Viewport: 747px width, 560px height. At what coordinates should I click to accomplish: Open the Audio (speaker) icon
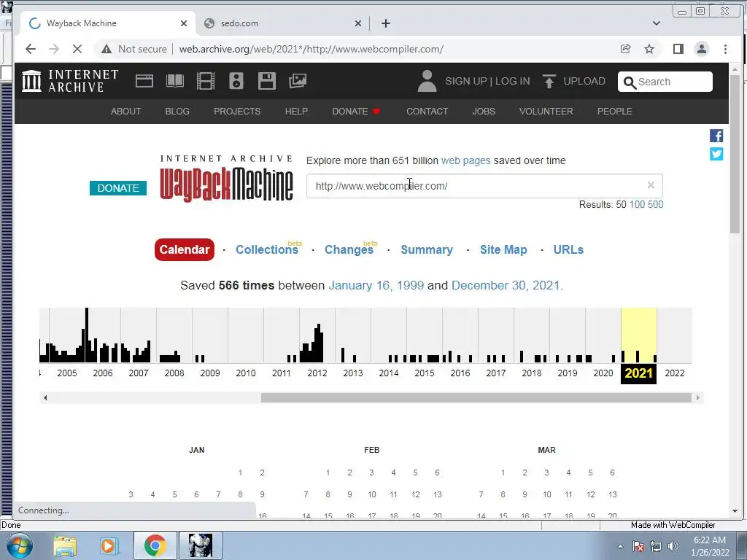coord(236,81)
